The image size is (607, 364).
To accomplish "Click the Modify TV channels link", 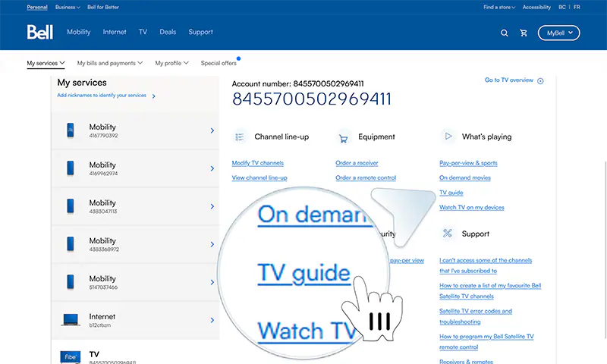I will coord(257,163).
